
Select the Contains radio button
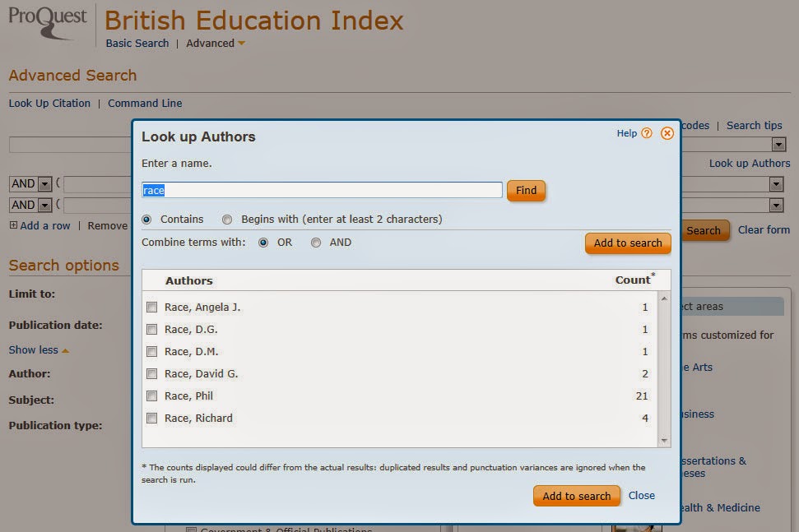pos(146,220)
